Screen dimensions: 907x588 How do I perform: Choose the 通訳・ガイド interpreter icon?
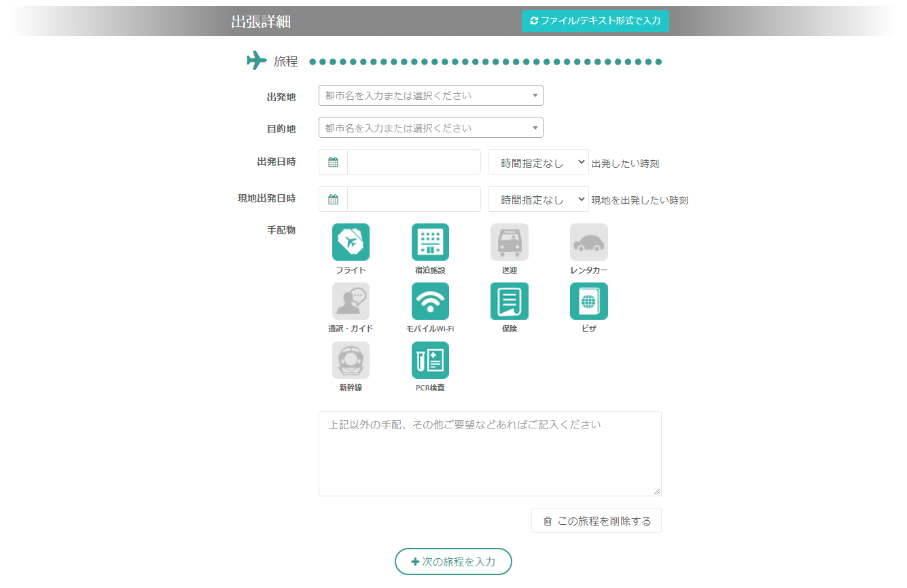coord(351,301)
